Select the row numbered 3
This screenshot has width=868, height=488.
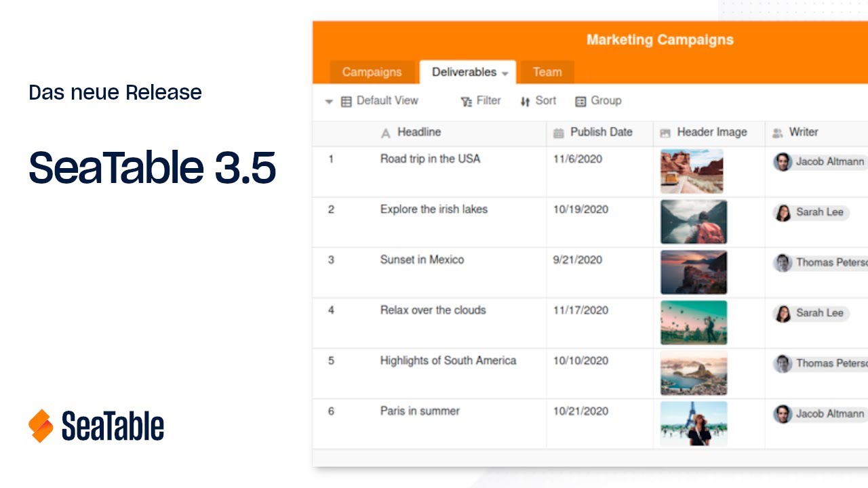331,260
